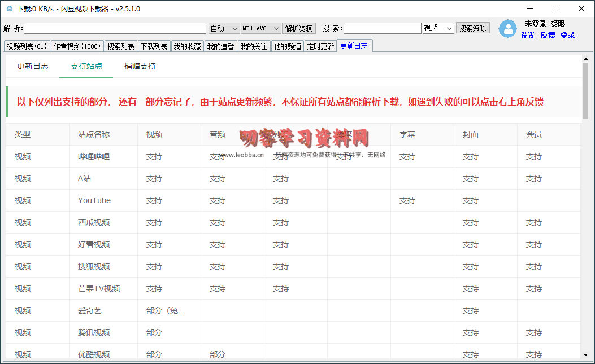This screenshot has height=364, width=595.
Task: Click the red notice about supported sites
Action: pyautogui.click(x=280, y=102)
